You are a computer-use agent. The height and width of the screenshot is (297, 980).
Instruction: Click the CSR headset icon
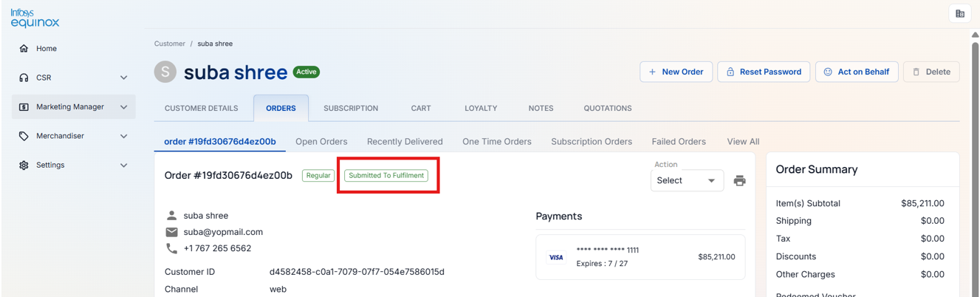pos(24,78)
